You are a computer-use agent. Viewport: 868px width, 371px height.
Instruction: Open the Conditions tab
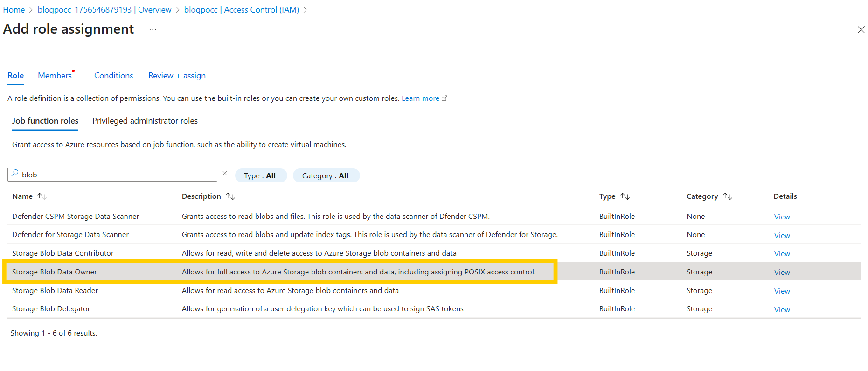113,76
